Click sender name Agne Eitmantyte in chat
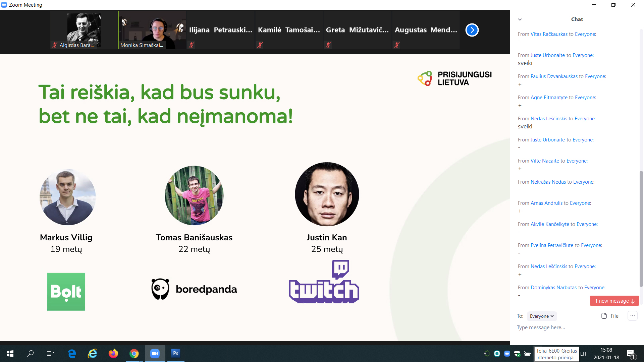The width and height of the screenshot is (644, 362). click(x=549, y=98)
